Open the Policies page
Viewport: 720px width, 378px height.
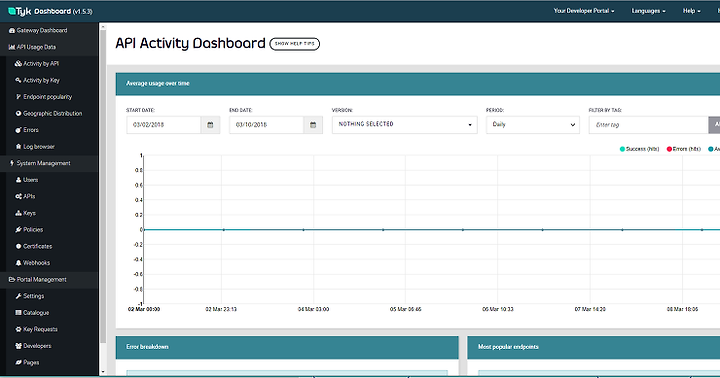[x=33, y=230]
